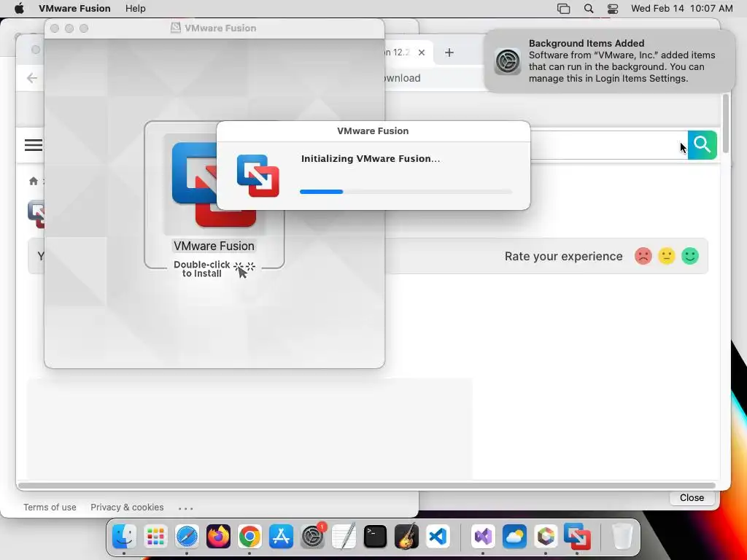The height and width of the screenshot is (560, 747).
Task: Open Visual Studio Code from the Dock
Action: [438, 537]
